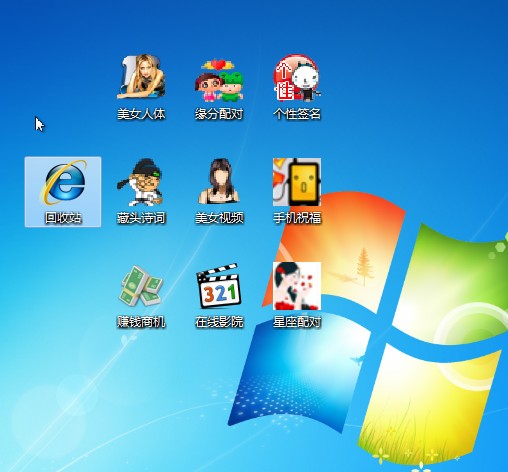The height and width of the screenshot is (472, 508).
Task: Click the 赚钱商机 caption text
Action: [141, 322]
